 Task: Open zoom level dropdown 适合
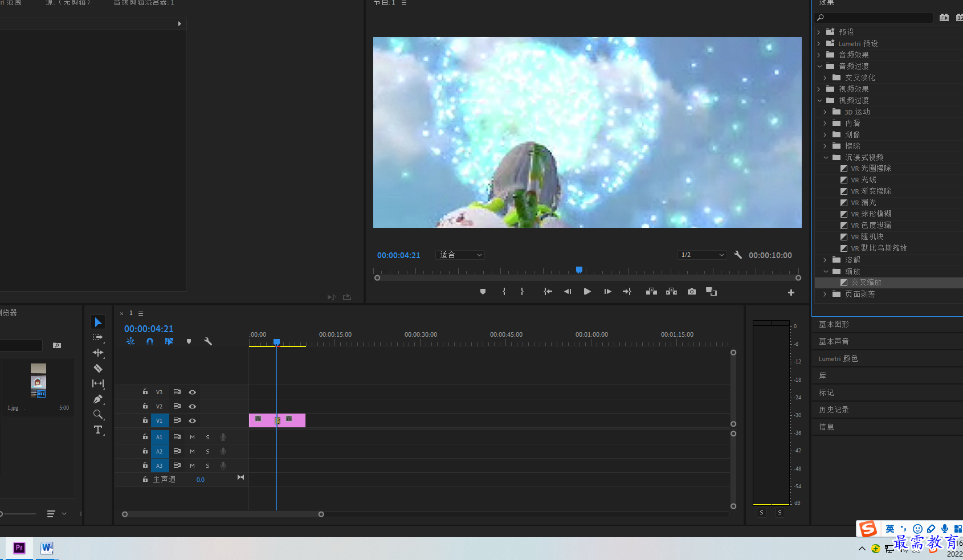[x=460, y=255]
